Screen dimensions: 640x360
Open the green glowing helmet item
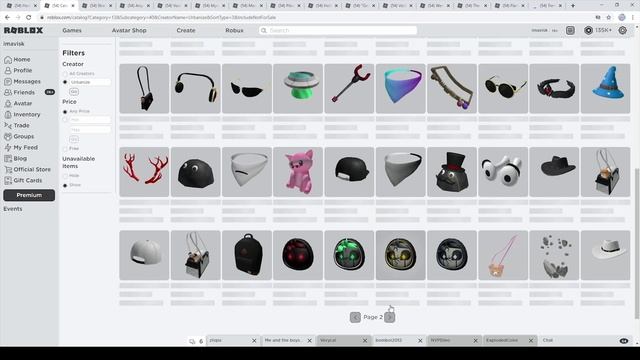(x=349, y=255)
